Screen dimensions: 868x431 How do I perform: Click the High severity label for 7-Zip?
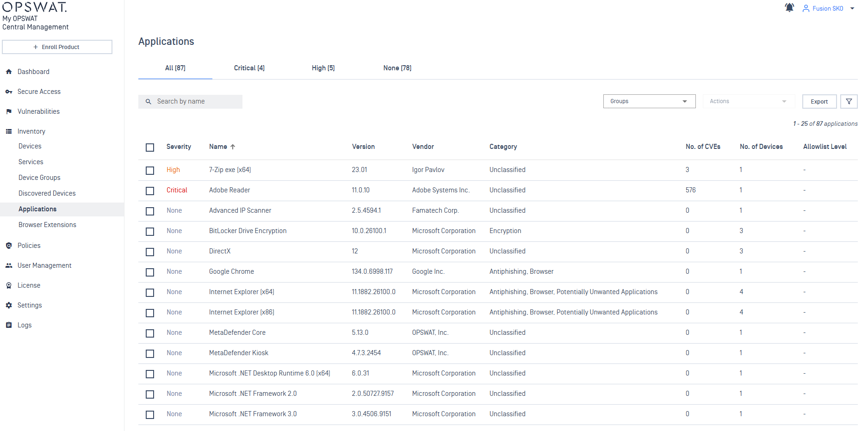coord(173,170)
